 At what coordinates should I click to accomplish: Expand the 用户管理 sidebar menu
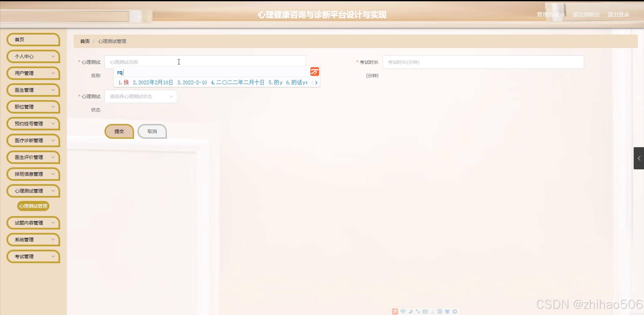click(x=33, y=73)
